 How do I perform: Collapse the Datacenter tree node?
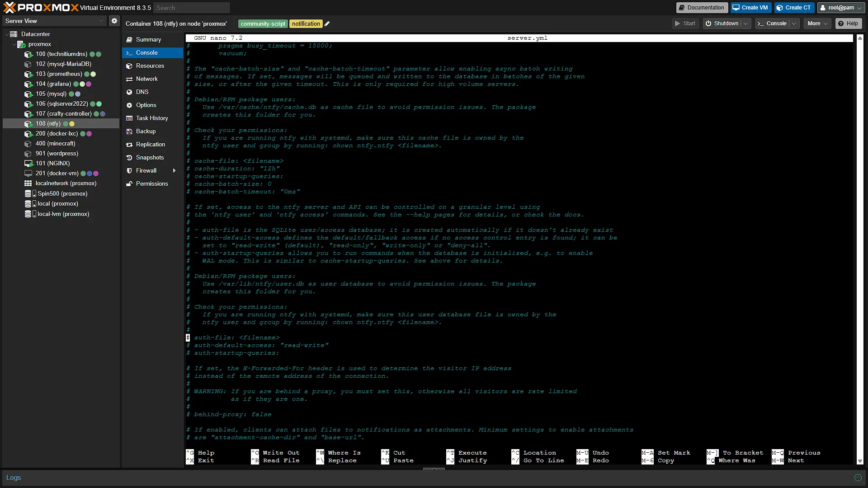click(7, 34)
